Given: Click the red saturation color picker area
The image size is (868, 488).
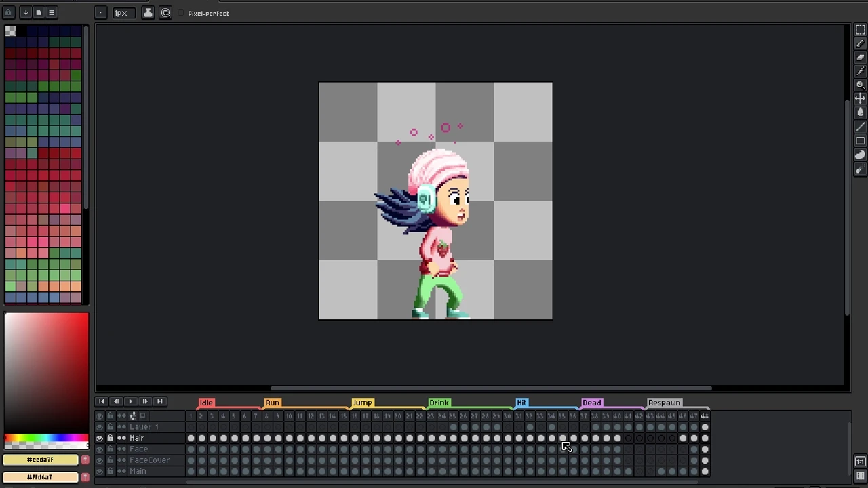Looking at the screenshot, I should 46,373.
